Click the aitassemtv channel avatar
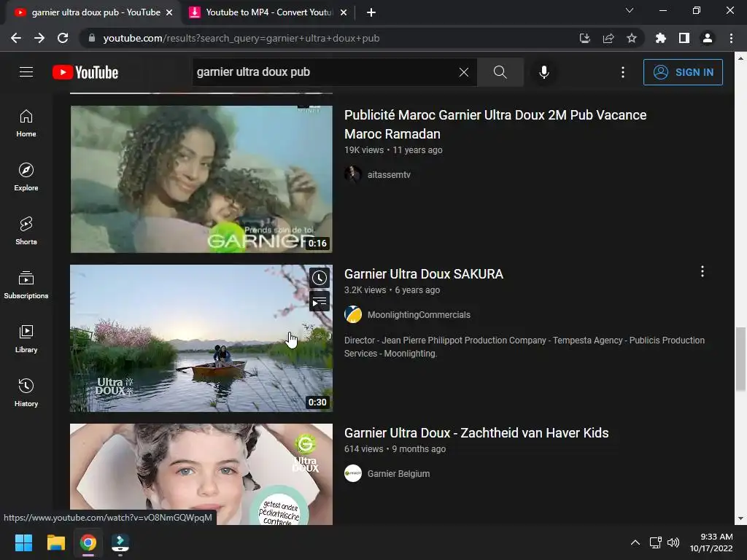The width and height of the screenshot is (747, 560). tap(353, 175)
